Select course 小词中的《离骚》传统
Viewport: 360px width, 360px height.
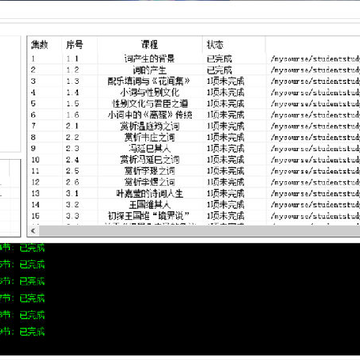click(x=149, y=115)
